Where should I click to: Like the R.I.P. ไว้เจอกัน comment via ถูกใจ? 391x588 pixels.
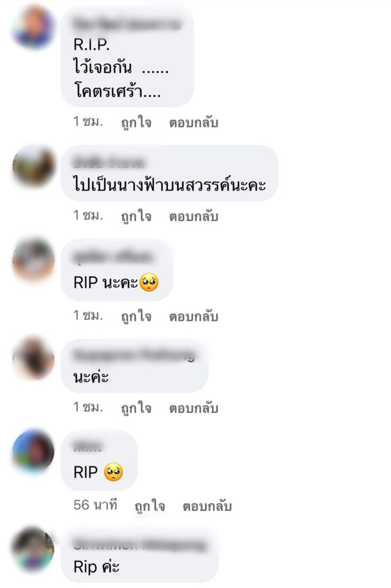(136, 123)
